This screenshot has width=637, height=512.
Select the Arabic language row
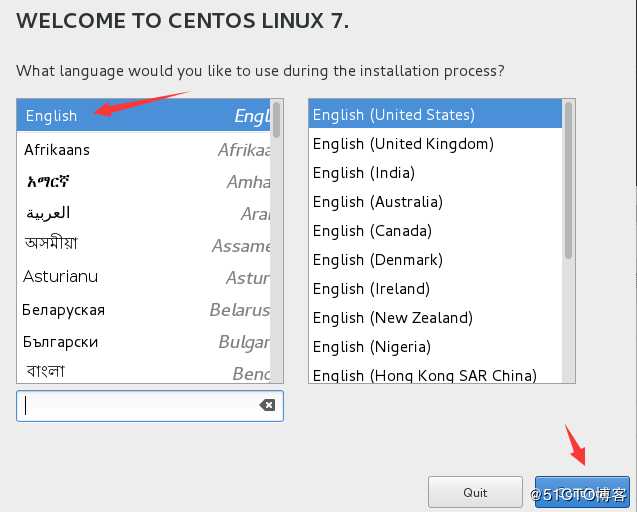click(143, 213)
